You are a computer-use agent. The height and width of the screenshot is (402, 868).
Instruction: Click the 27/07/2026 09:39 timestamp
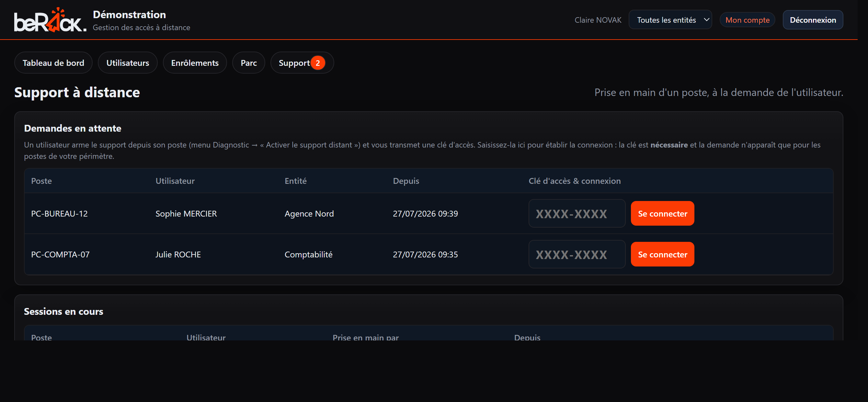[425, 213]
